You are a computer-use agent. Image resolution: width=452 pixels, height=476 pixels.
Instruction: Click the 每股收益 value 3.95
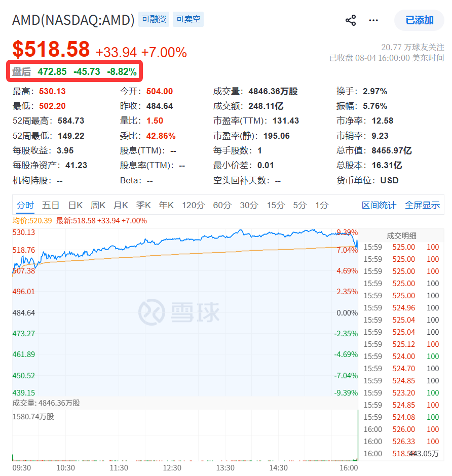point(65,150)
